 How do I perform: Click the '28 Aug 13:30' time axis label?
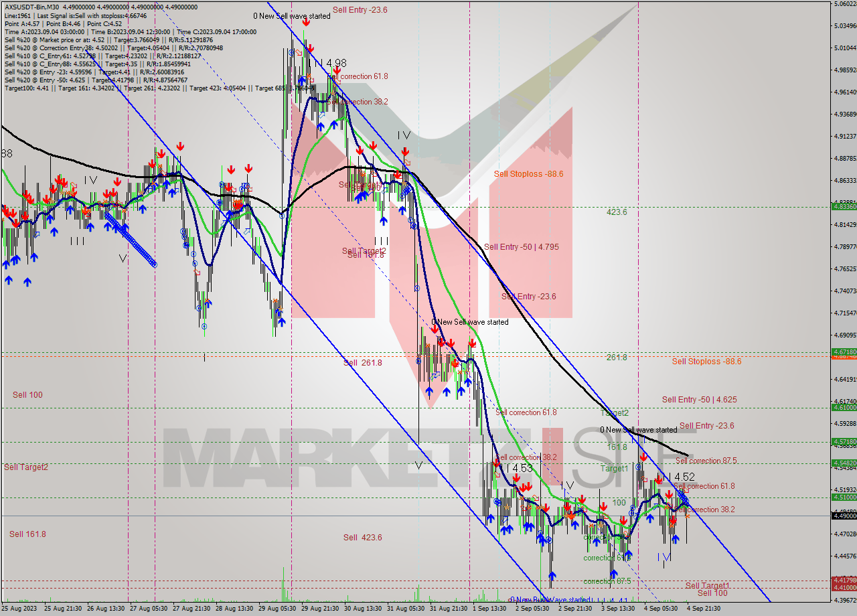coord(234,609)
